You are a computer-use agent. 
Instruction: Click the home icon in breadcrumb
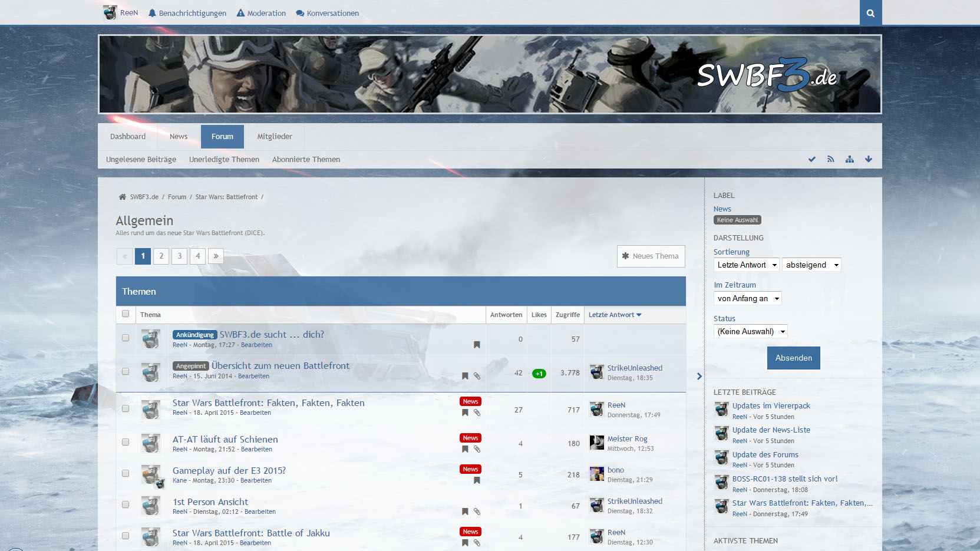[x=123, y=197]
